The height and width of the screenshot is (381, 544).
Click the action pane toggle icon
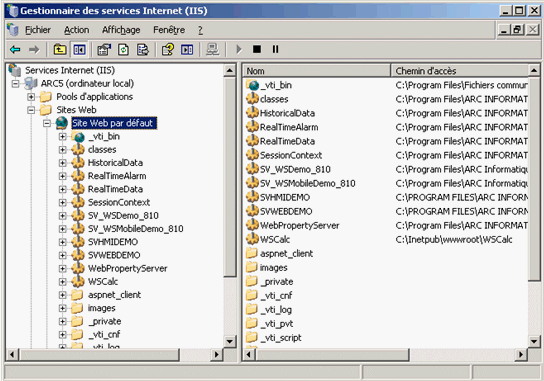[x=187, y=50]
